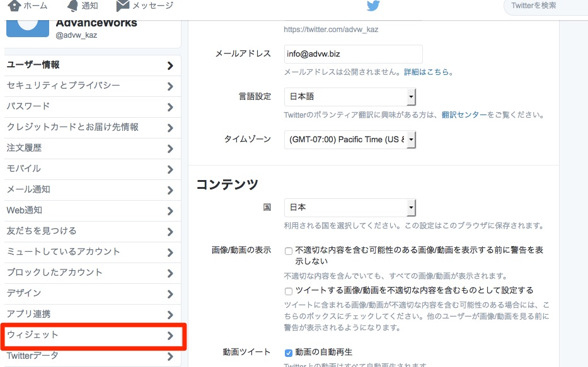
Task: Open モバイル settings
Action: click(x=93, y=169)
